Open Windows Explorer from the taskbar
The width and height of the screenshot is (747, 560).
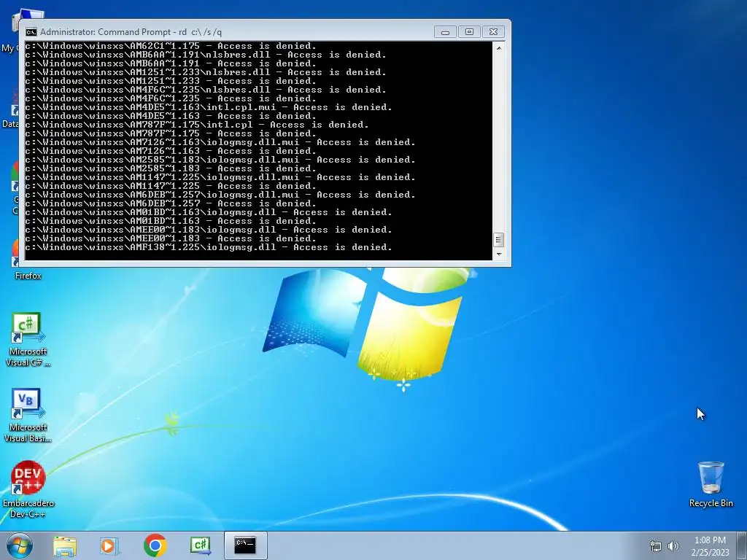click(65, 545)
